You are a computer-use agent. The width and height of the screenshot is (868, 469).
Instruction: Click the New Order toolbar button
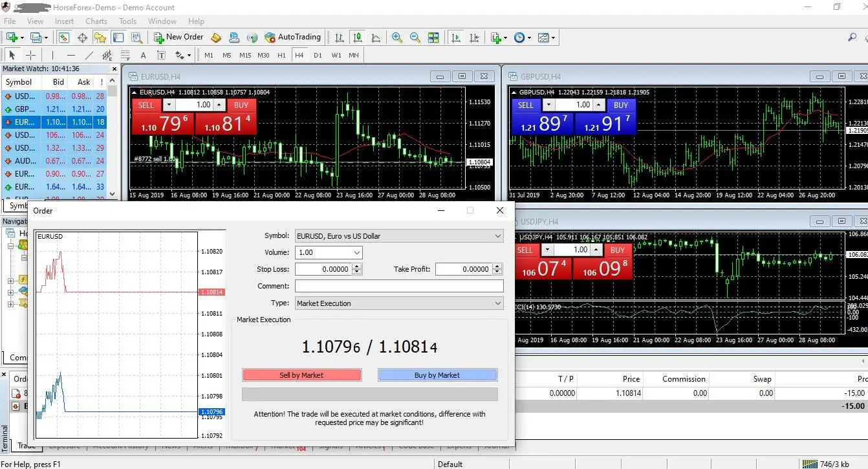click(179, 38)
